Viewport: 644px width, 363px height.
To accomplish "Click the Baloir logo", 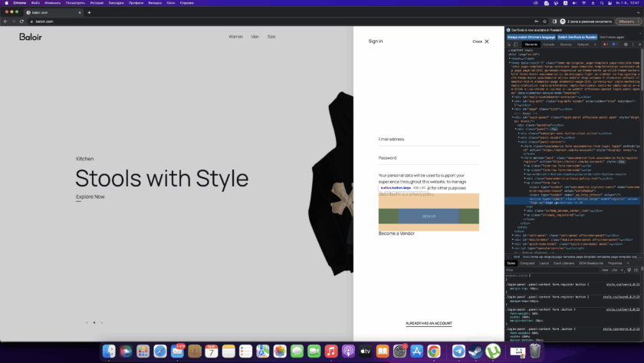I will 31,37.
